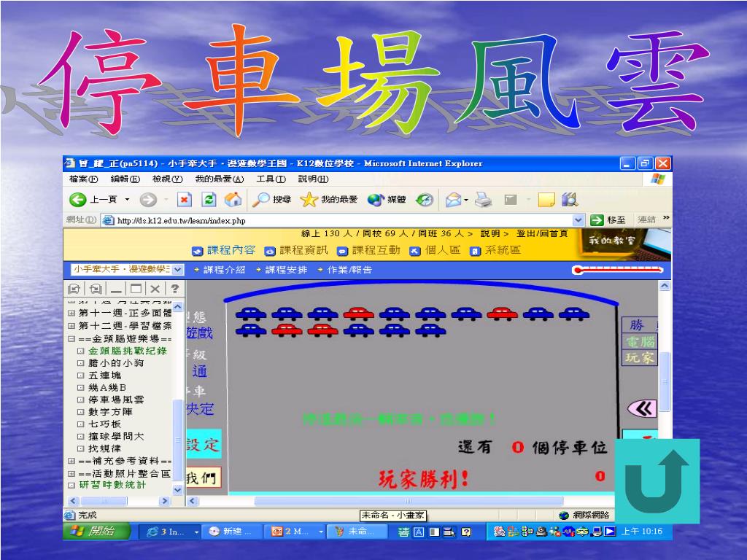
Task: Click the Stop loading red X icon
Action: pos(185,199)
